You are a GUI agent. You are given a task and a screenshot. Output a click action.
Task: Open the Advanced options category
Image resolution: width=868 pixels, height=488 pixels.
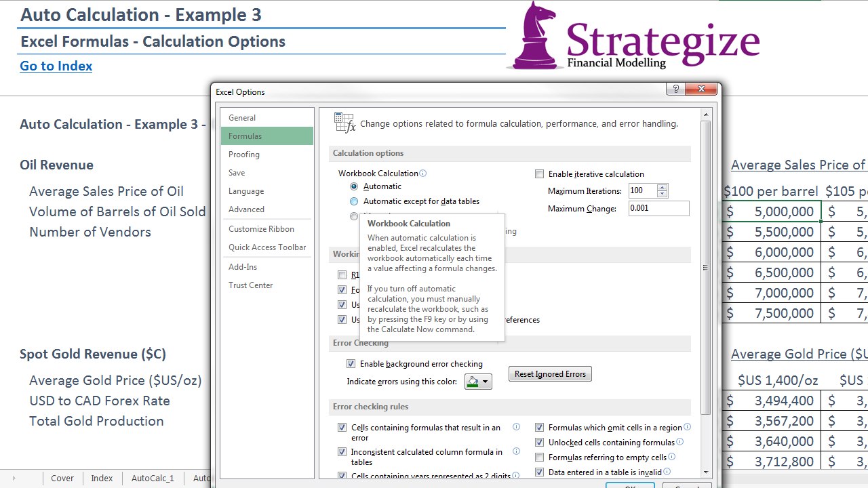coord(267,209)
